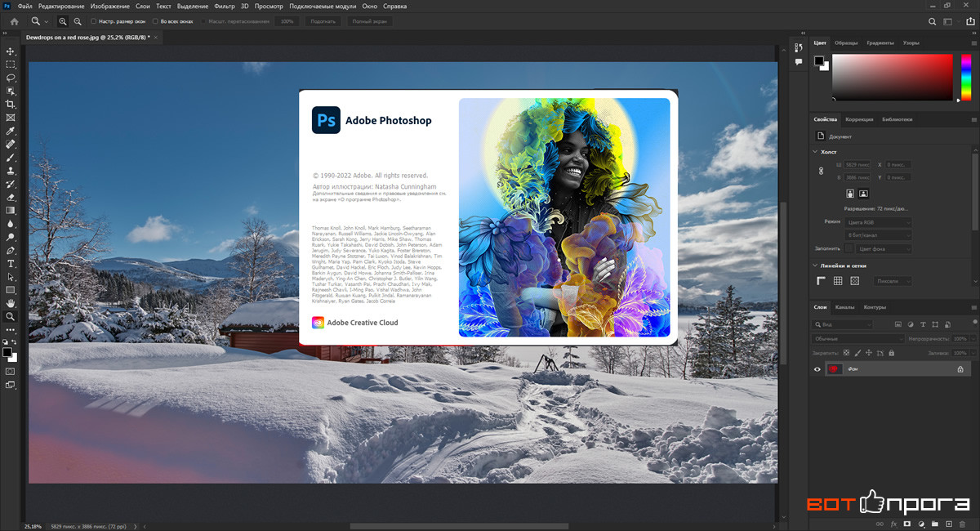Select the Path Selection tool
The image size is (980, 531).
[11, 276]
